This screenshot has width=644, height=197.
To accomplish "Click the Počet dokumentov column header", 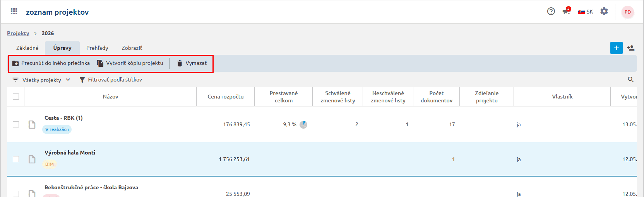I will pyautogui.click(x=437, y=97).
